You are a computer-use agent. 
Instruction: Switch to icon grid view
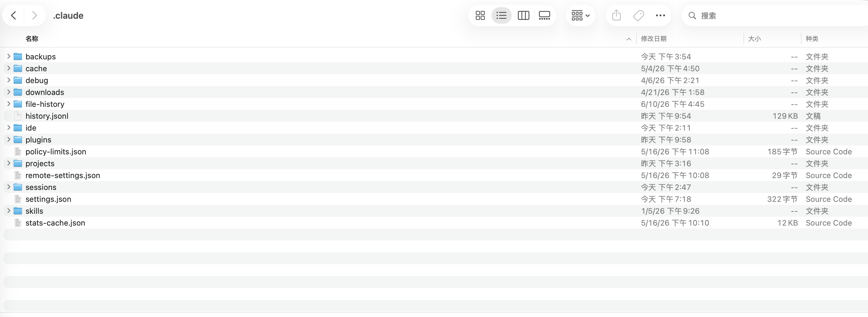(480, 15)
